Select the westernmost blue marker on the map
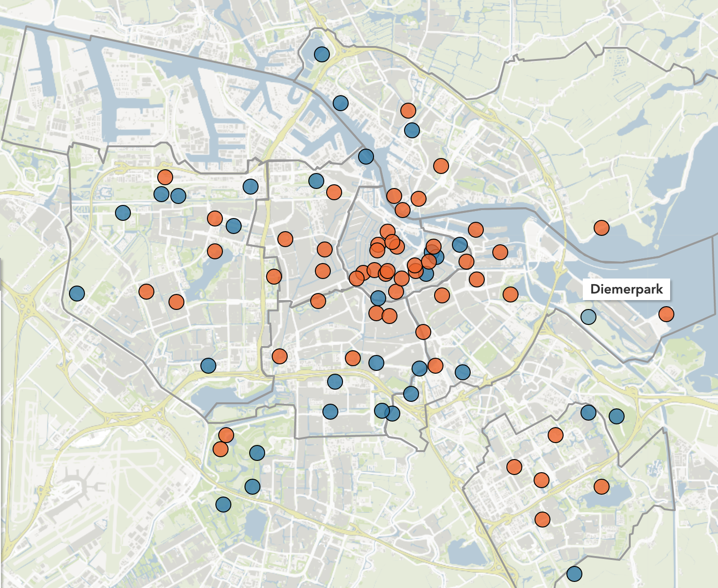 click(77, 294)
